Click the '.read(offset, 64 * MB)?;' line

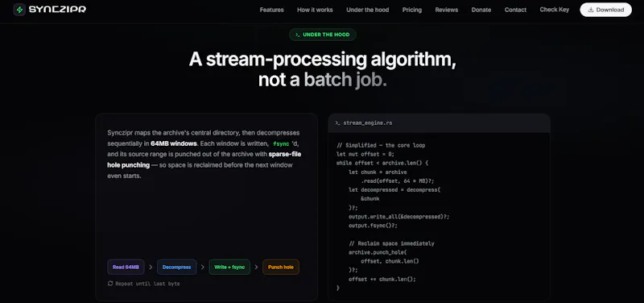tap(398, 181)
